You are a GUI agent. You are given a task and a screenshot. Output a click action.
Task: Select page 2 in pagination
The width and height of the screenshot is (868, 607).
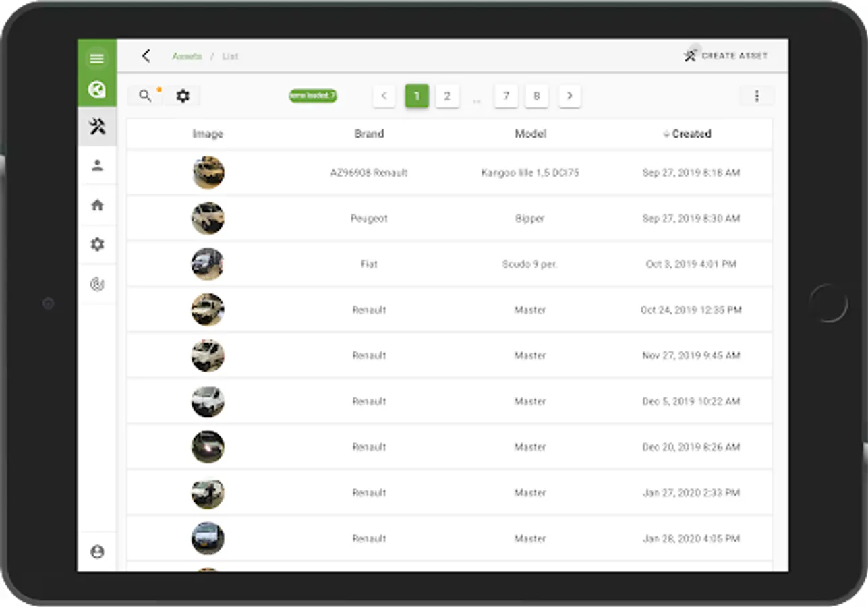click(447, 96)
